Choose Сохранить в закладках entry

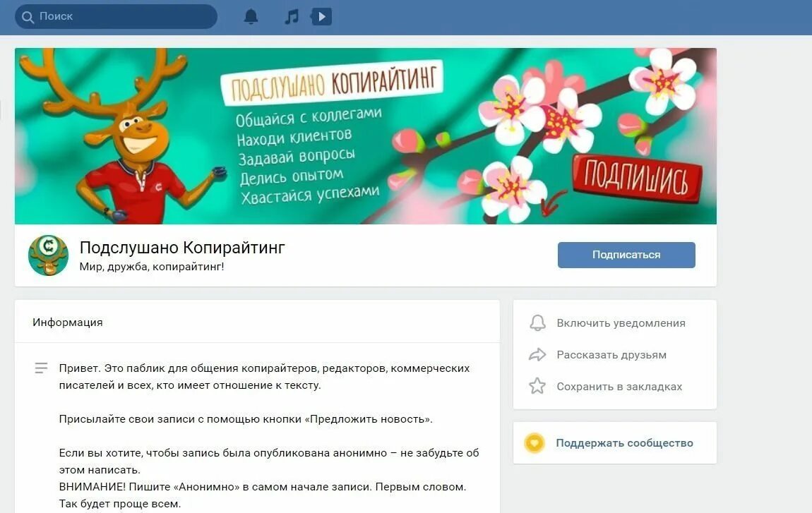[x=619, y=387]
